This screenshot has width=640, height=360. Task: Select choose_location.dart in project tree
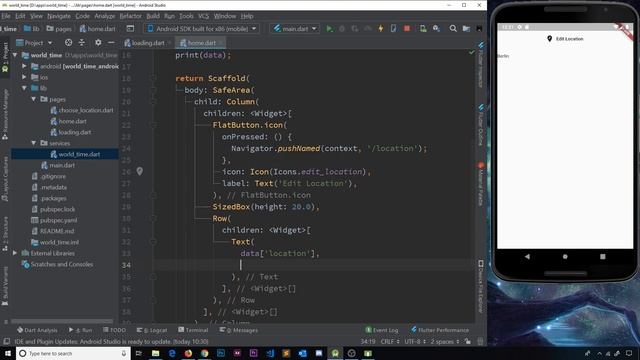coord(82,110)
